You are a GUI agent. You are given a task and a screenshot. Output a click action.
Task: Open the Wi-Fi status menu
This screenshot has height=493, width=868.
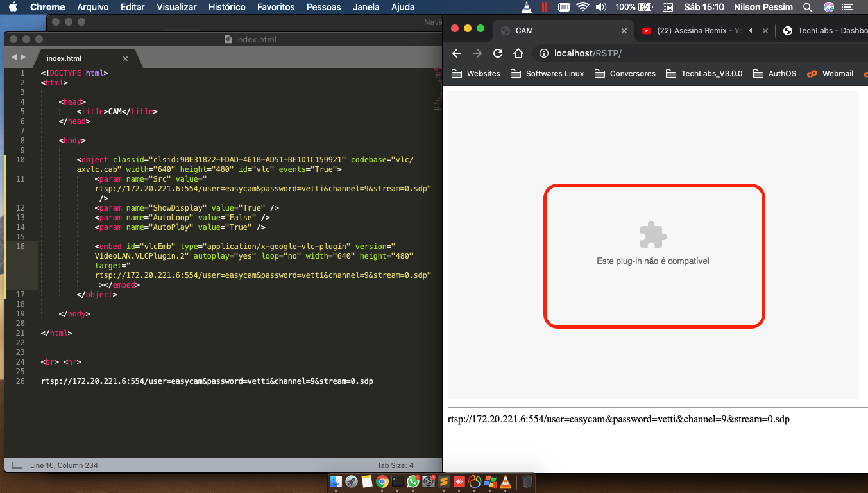pos(583,7)
